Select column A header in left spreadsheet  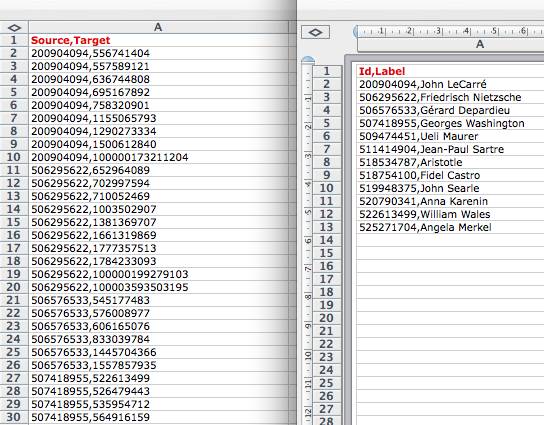pos(158,27)
